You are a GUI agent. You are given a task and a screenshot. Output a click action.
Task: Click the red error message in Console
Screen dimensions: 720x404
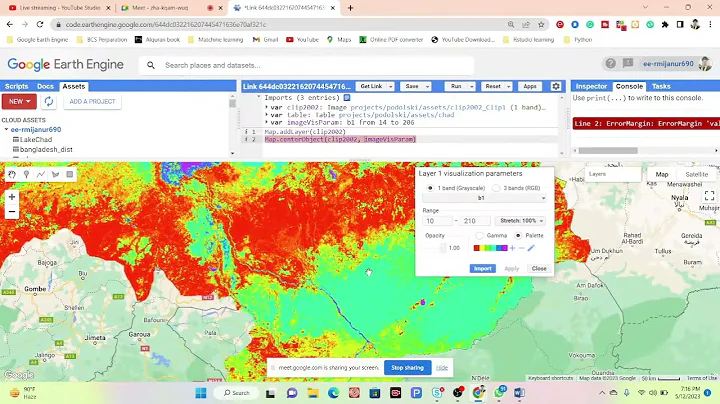point(646,123)
